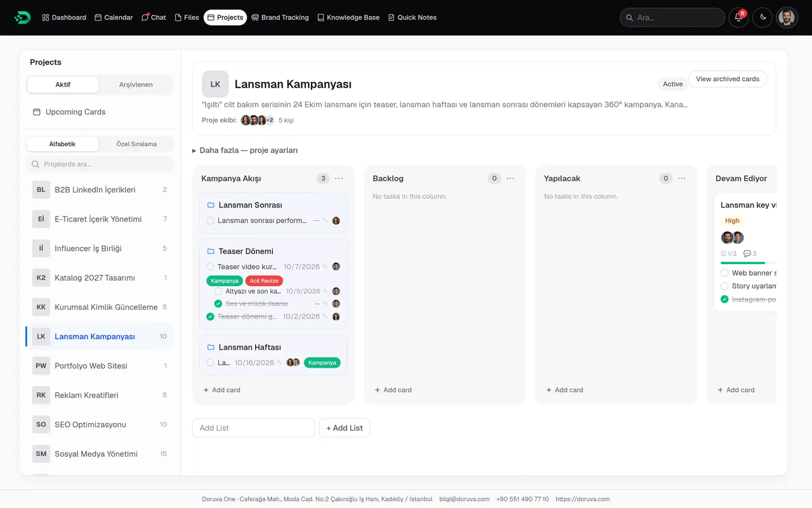Open Brand Tracking in top navigation
The height and width of the screenshot is (508, 812).
pos(280,18)
